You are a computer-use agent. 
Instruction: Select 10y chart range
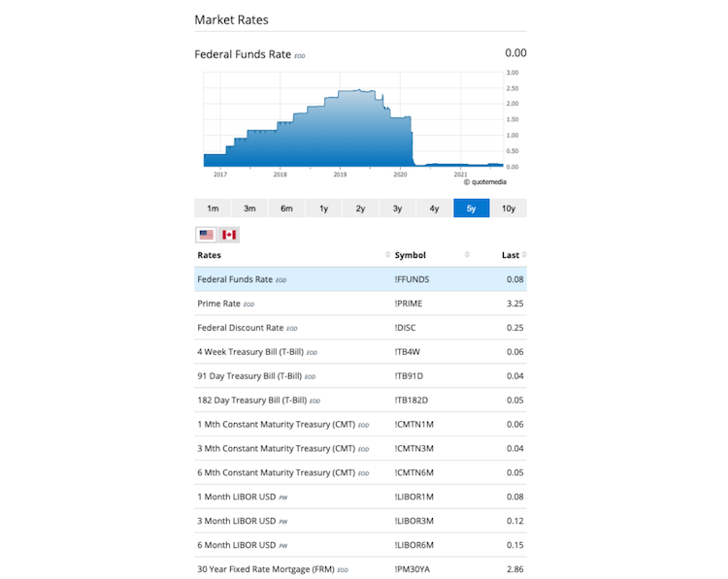(x=509, y=209)
